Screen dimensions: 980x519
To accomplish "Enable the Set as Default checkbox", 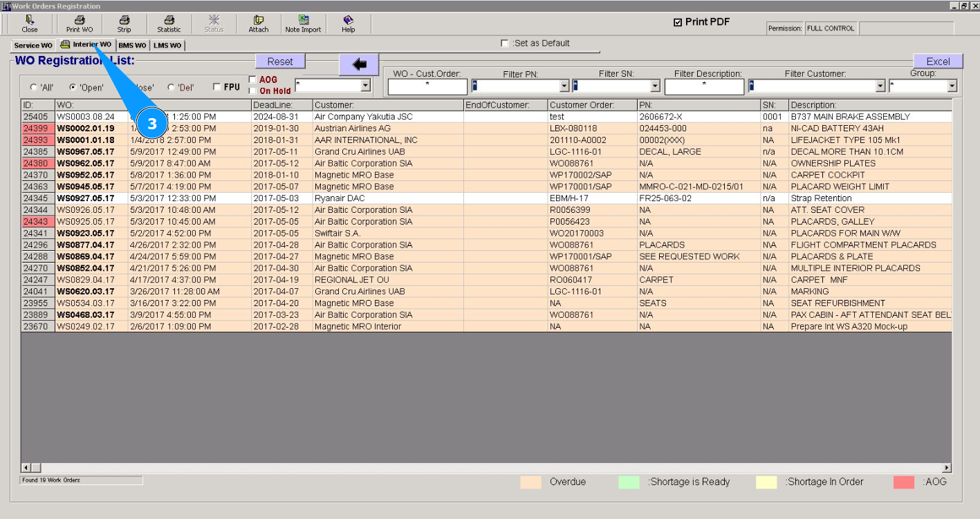I will click(505, 44).
